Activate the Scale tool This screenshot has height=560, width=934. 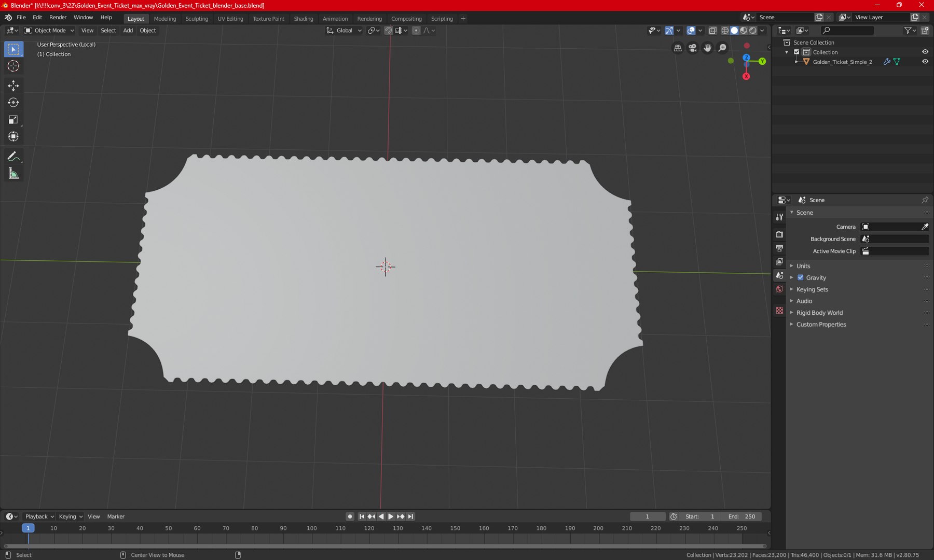point(13,120)
